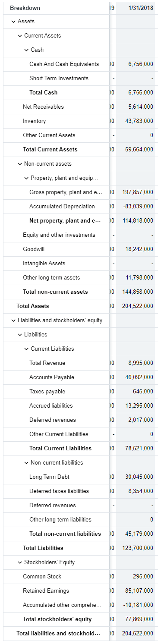Select the Total Cash row label

pyautogui.click(x=43, y=92)
